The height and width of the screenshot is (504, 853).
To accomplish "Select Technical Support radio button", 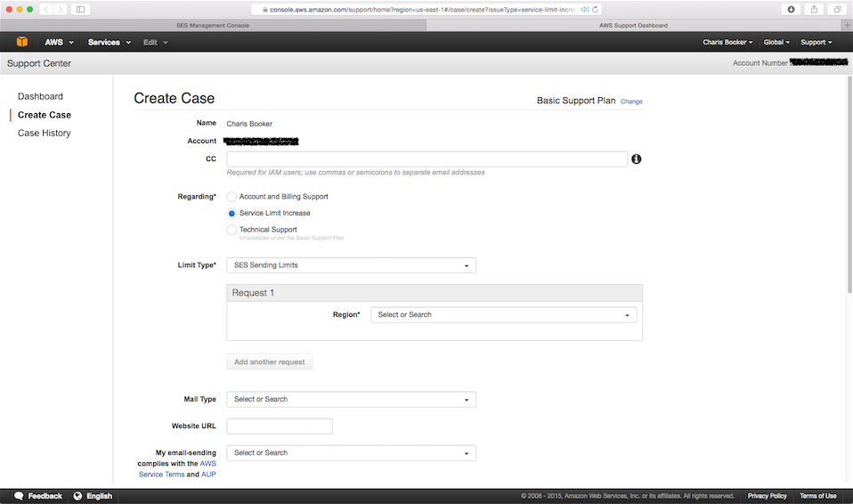I will pos(232,231).
